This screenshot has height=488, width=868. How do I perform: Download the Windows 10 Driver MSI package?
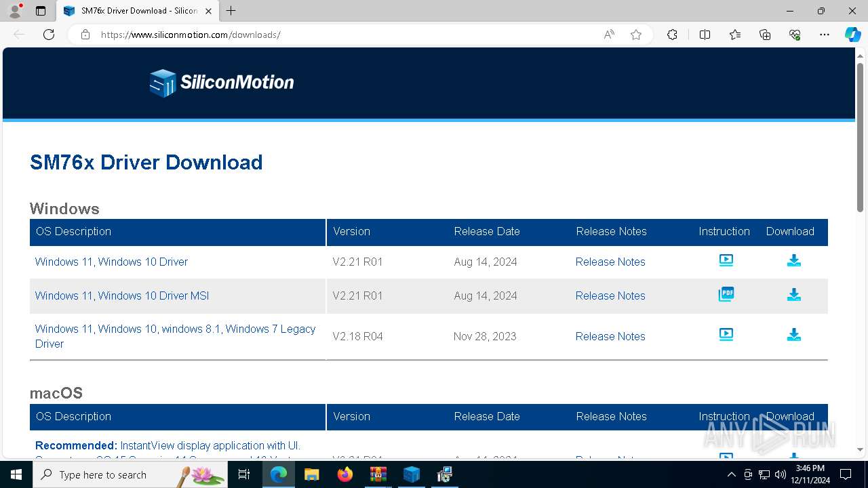pos(793,295)
